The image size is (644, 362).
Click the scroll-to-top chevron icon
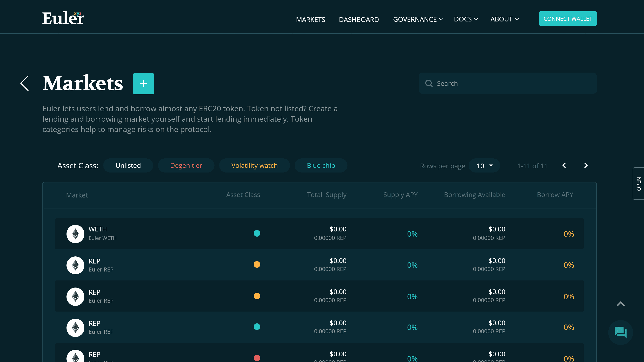pos(620,304)
